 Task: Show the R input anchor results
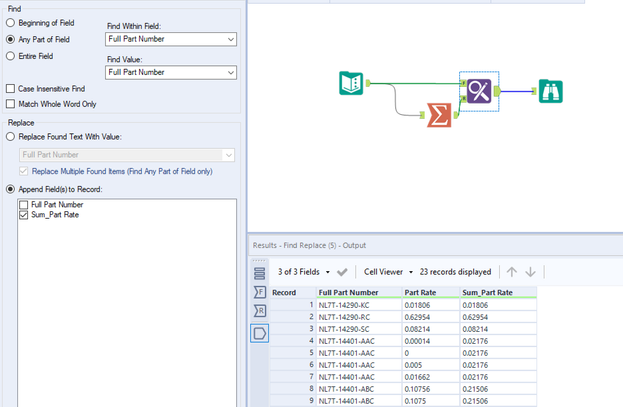point(259,311)
